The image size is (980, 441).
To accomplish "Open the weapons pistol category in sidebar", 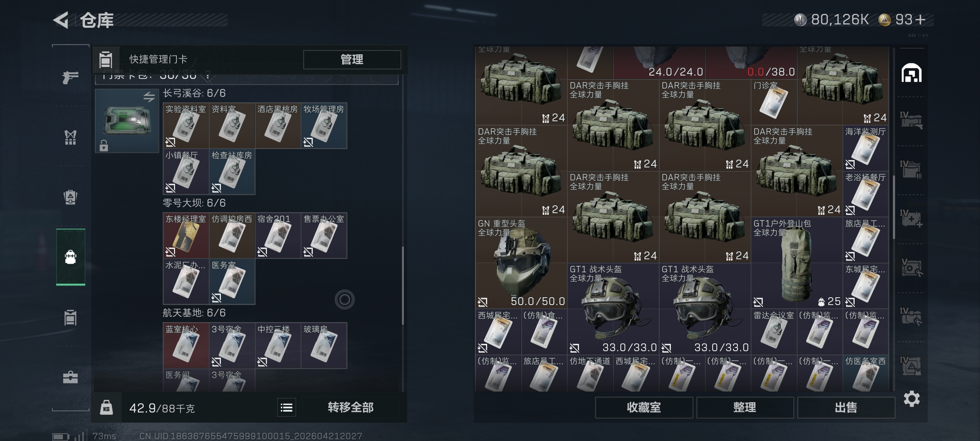I will point(70,77).
